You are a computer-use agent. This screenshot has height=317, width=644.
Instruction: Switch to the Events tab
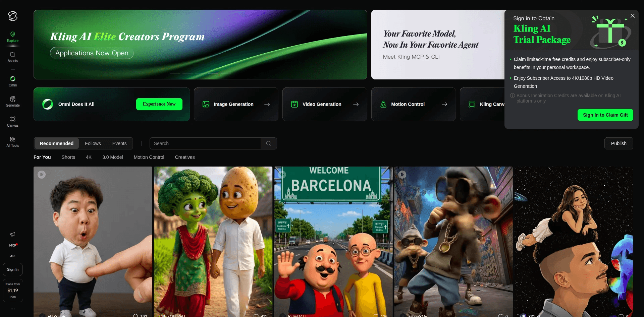coord(119,143)
